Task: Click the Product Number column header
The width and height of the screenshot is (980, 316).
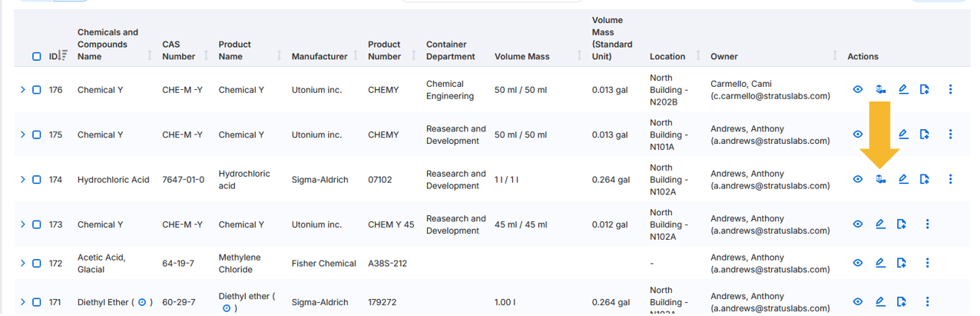Action: click(x=384, y=51)
